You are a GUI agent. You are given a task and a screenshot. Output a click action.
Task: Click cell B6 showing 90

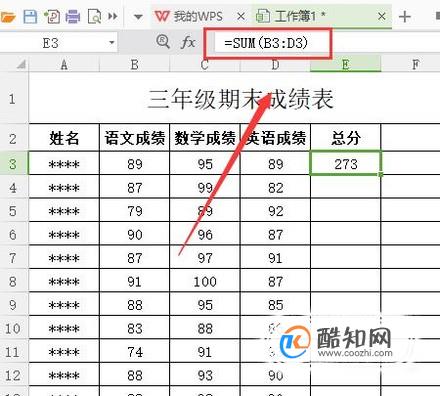tap(135, 234)
